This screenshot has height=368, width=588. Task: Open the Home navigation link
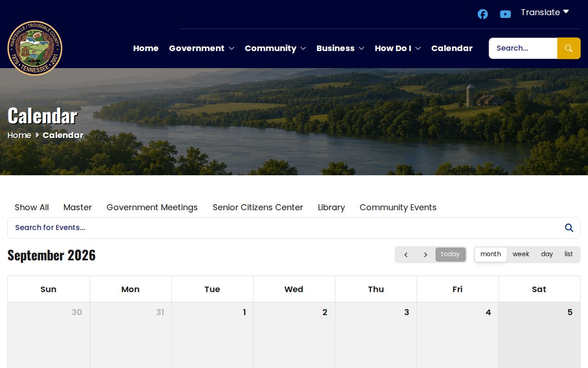[x=146, y=48]
